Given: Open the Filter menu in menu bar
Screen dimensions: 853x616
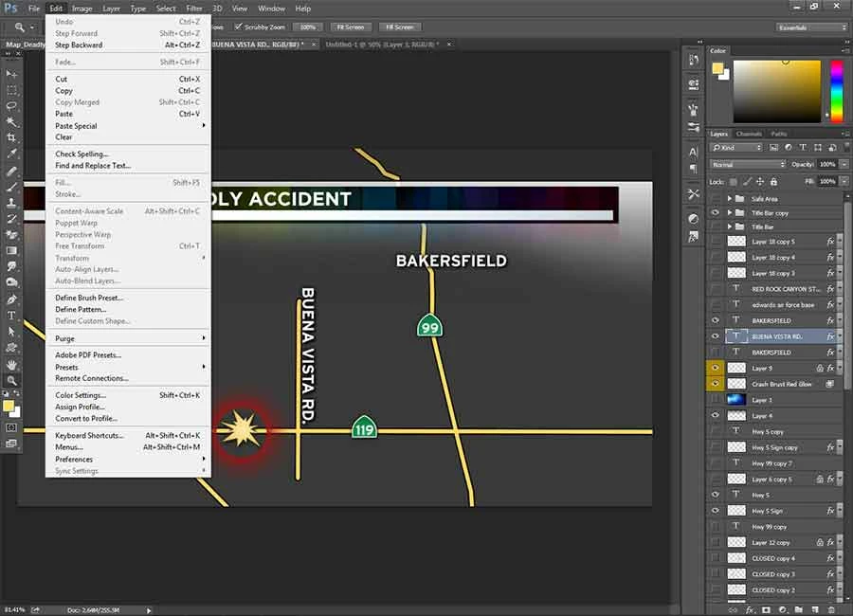Looking at the screenshot, I should tap(193, 9).
